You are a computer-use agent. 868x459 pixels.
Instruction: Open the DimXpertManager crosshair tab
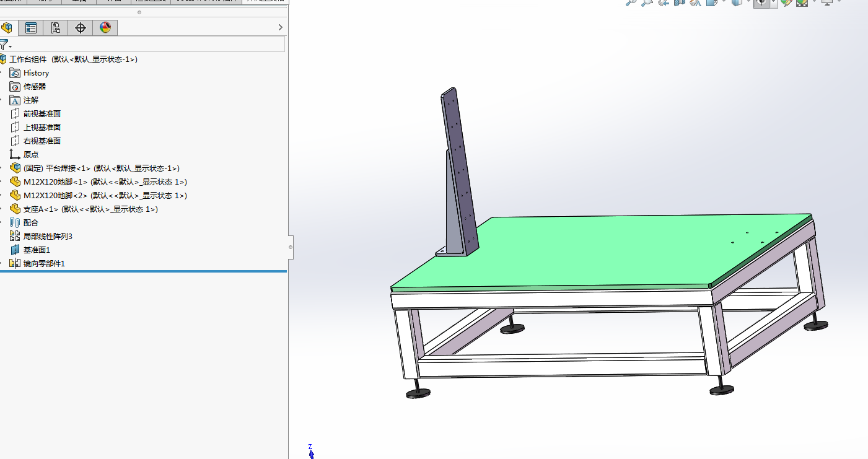pyautogui.click(x=80, y=28)
